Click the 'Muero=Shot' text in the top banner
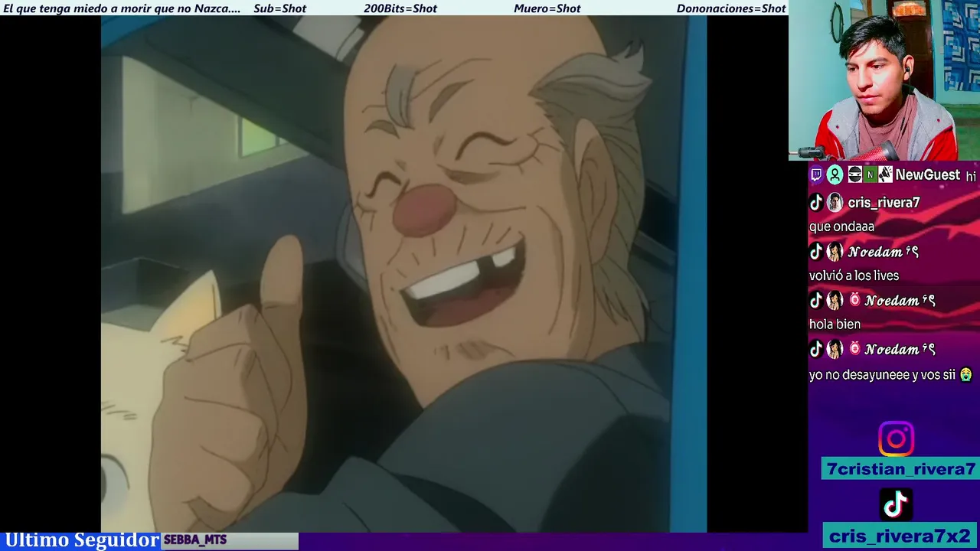The width and height of the screenshot is (980, 551). pos(547,8)
